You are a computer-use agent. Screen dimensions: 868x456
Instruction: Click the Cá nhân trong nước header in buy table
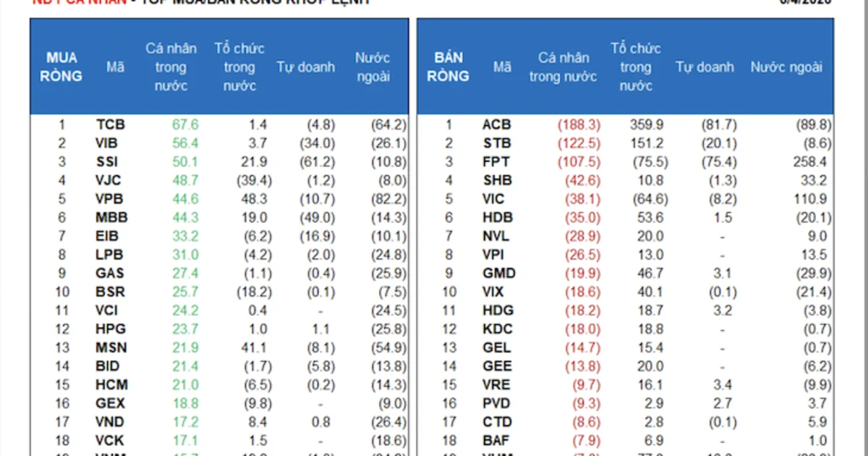171,67
